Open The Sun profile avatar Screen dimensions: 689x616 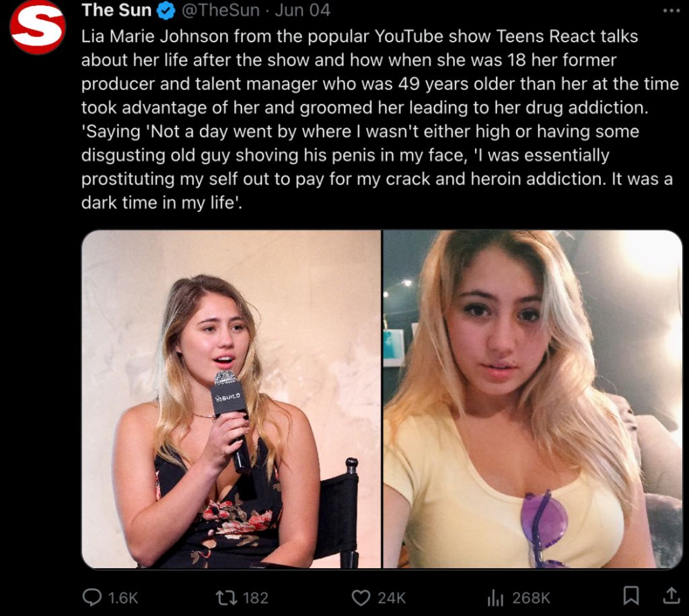(38, 26)
